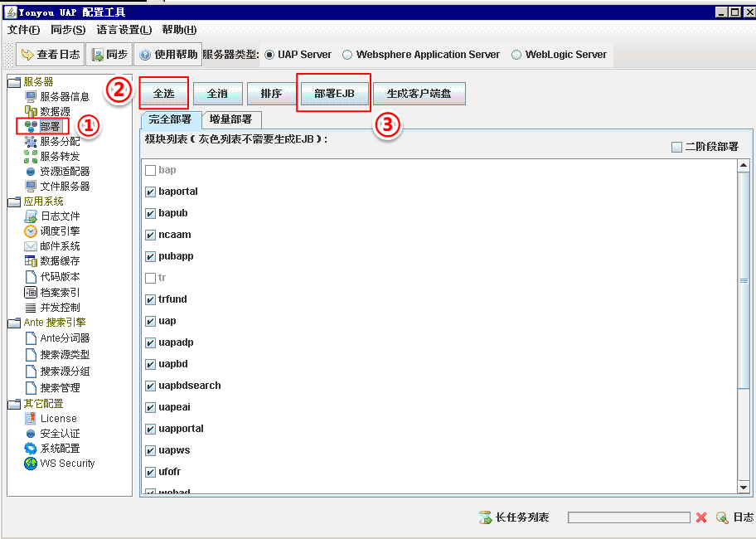Select the 服务转发 icon
The height and width of the screenshot is (539, 756).
point(31,157)
